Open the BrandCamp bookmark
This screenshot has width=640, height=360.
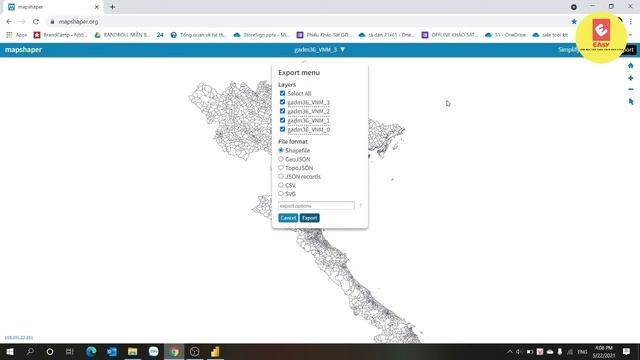[60, 35]
